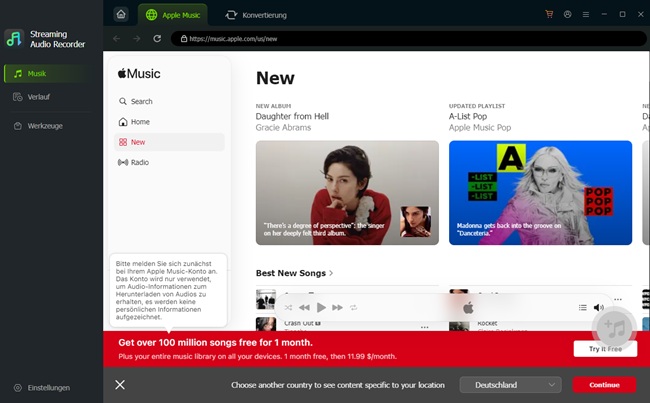
Task: Click the volume speaker icon
Action: coord(599,308)
